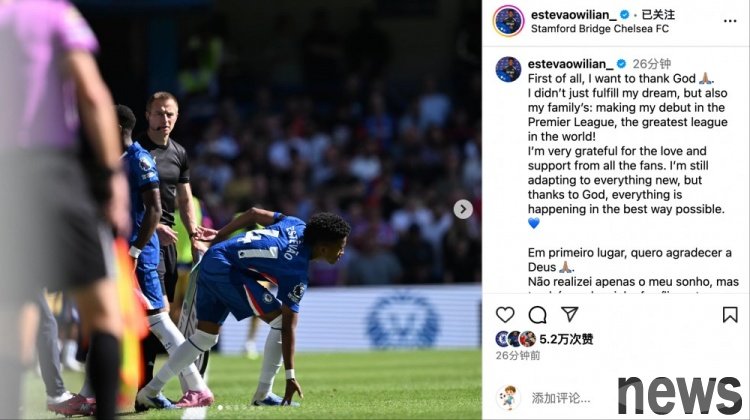Open the liker avatars next to likes count

pos(515,339)
